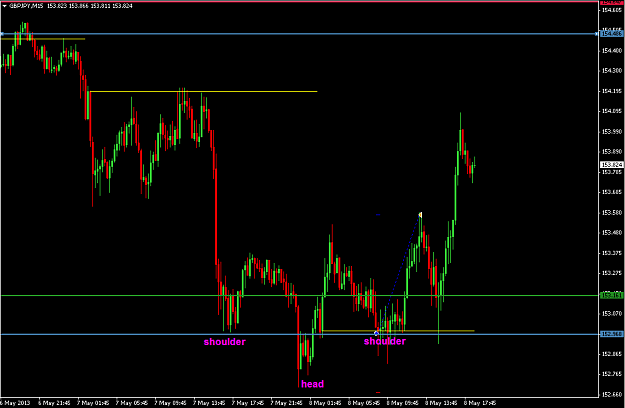Image resolution: width=625 pixels, height=408 pixels.
Task: Select the short olive line at top left
Action: click(43, 39)
